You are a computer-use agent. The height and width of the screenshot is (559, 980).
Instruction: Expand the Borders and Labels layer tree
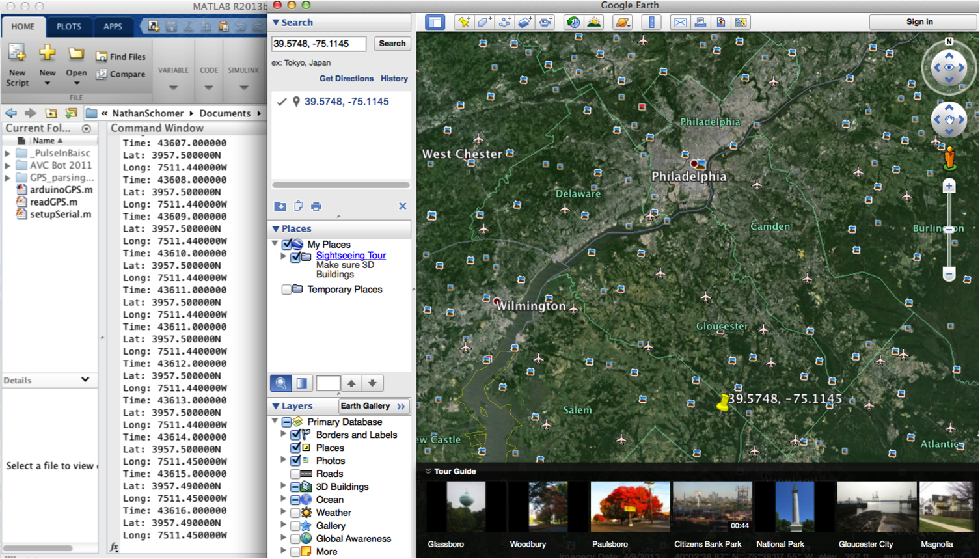point(283,434)
